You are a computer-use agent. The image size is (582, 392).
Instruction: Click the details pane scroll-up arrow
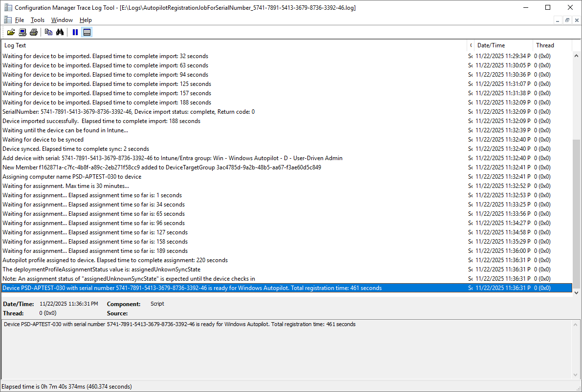pos(576,325)
